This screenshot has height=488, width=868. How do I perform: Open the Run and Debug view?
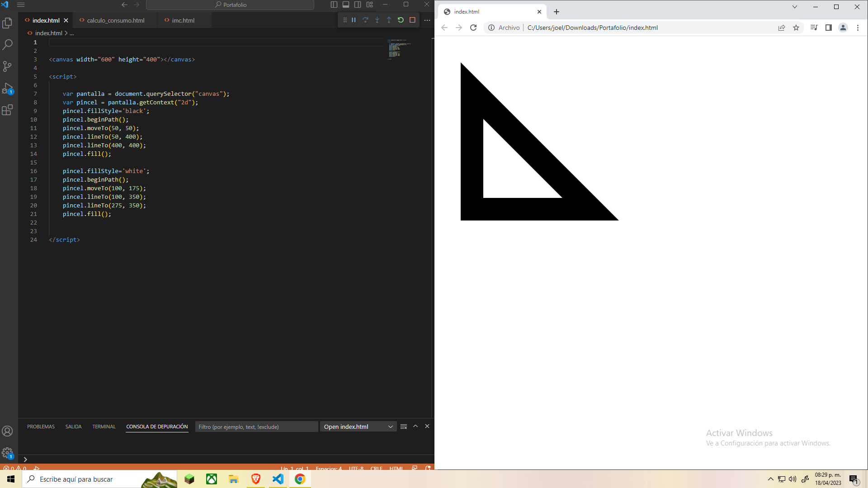click(x=7, y=88)
